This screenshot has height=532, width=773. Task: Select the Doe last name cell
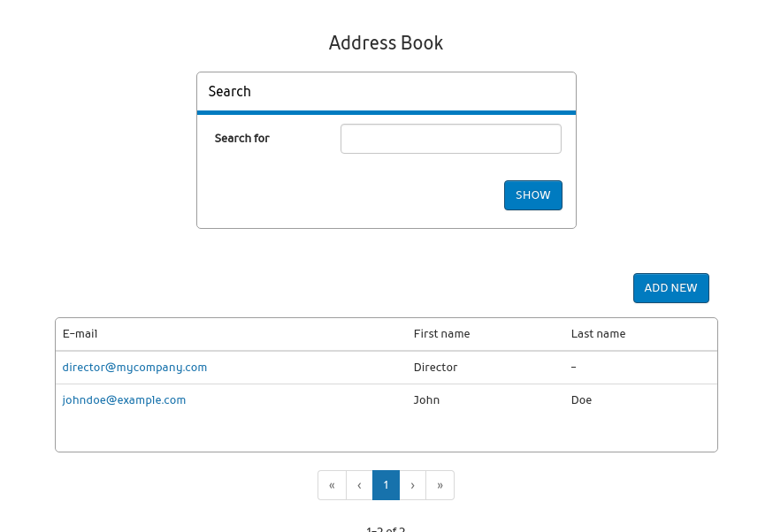click(581, 400)
